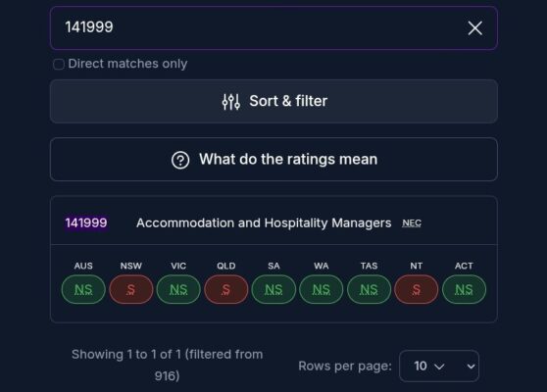Enable the Direct matches only checkbox

pyautogui.click(x=59, y=64)
